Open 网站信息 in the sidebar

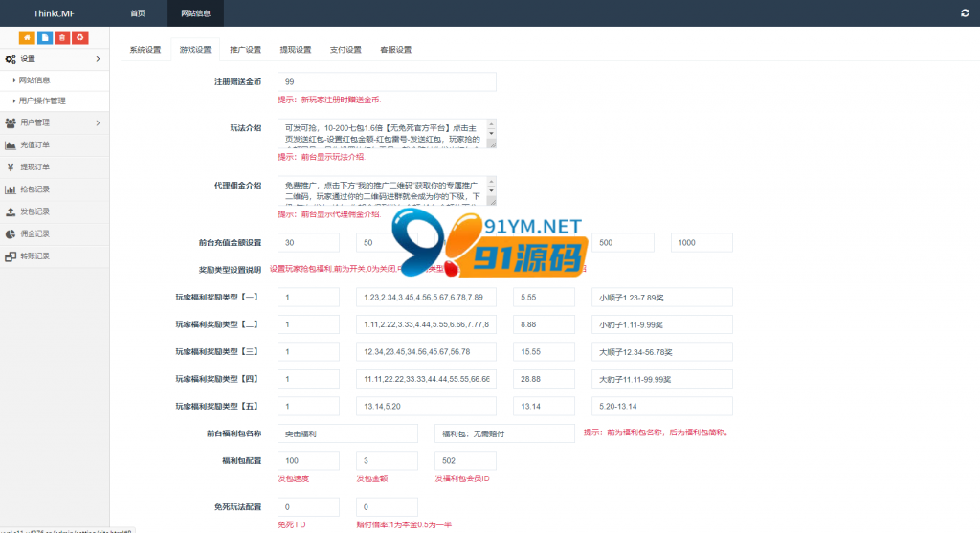tap(55, 80)
